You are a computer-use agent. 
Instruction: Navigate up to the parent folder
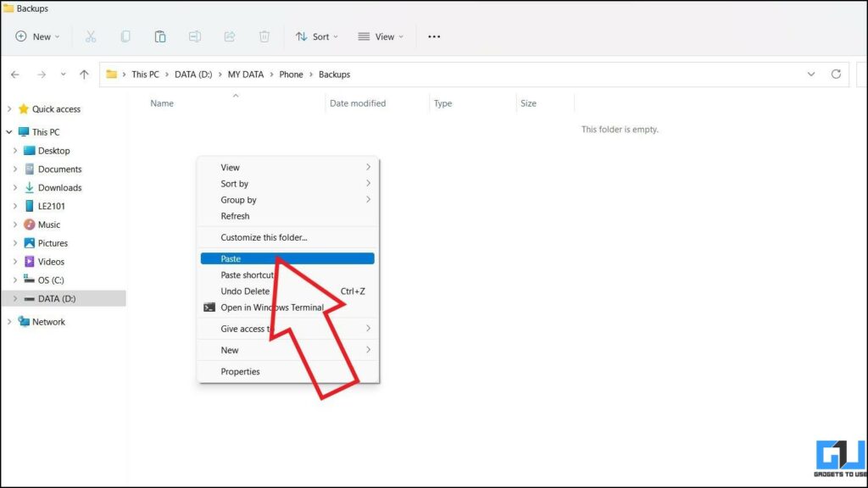(x=83, y=74)
